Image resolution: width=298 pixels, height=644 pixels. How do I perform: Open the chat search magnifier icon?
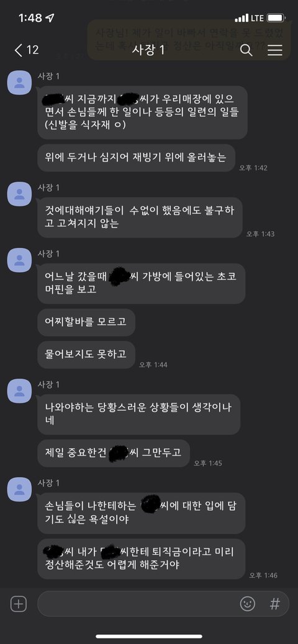coord(246,50)
